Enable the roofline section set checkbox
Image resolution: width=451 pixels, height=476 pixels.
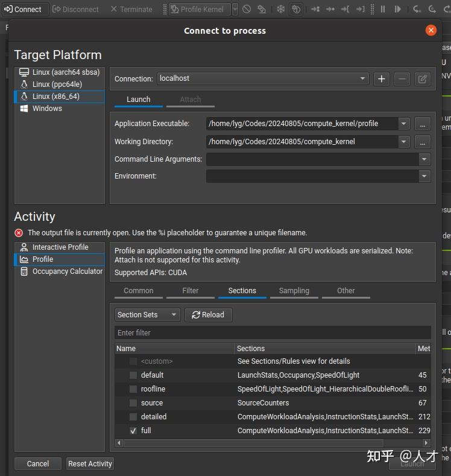[x=133, y=389]
